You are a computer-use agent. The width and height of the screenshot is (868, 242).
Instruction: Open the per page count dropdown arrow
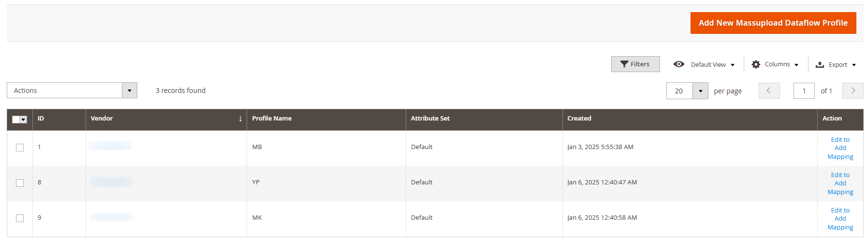point(700,91)
